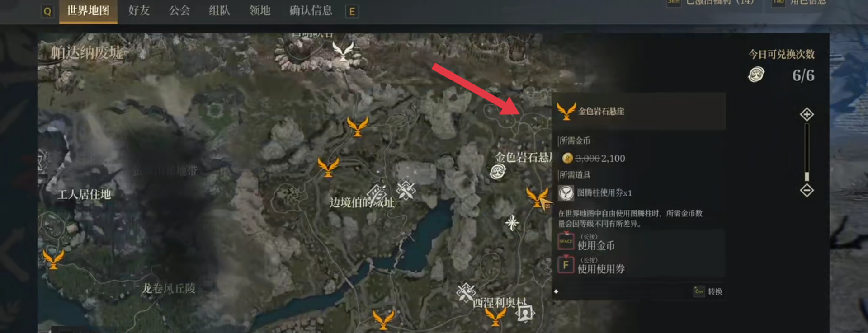Click the E next-tab key icon

352,11
